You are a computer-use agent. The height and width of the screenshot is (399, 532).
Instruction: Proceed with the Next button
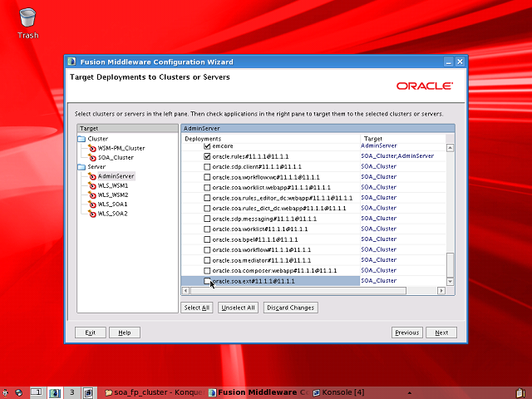441,332
